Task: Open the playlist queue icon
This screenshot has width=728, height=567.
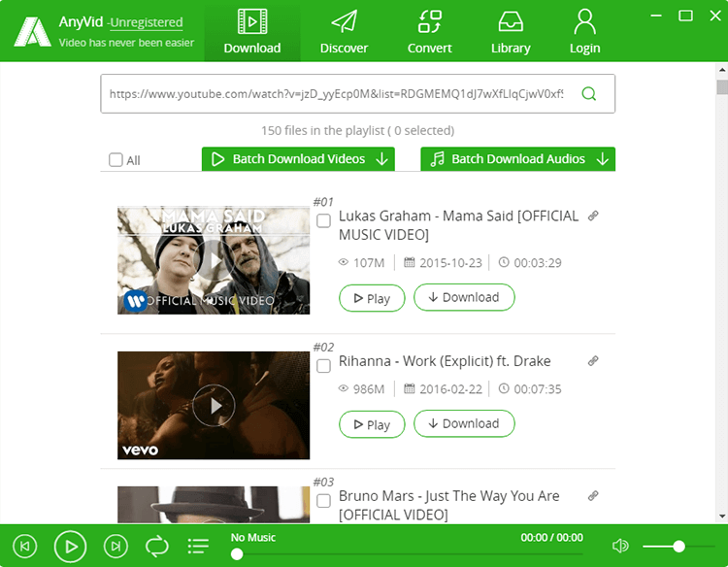Action: 198,546
